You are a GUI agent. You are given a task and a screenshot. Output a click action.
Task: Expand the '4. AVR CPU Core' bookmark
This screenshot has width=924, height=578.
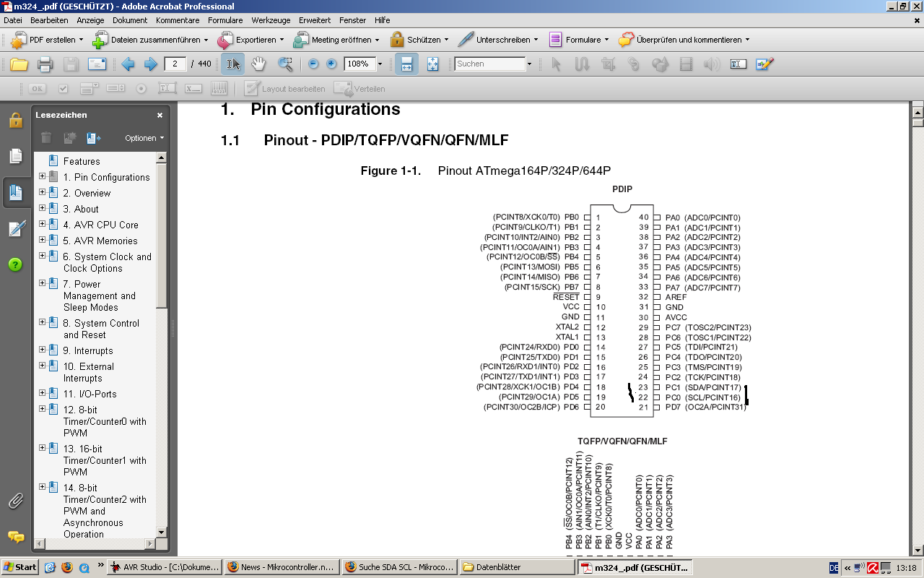tap(42, 224)
